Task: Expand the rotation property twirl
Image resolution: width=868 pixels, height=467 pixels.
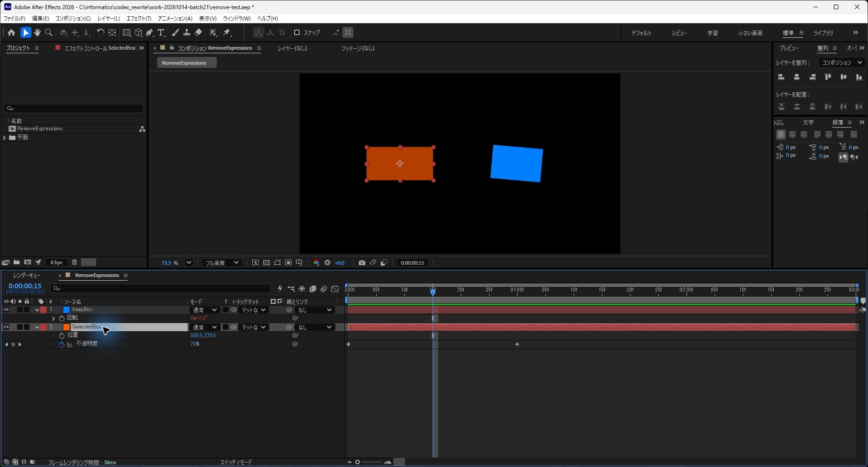Action: click(54, 318)
